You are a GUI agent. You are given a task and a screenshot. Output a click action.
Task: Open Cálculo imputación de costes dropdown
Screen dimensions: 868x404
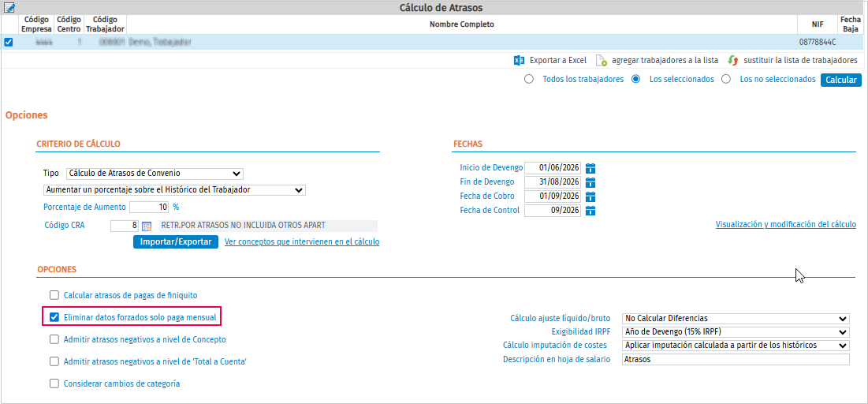(x=735, y=346)
